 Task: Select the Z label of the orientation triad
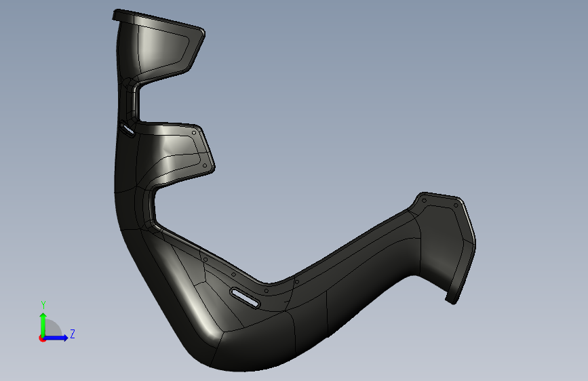73,334
